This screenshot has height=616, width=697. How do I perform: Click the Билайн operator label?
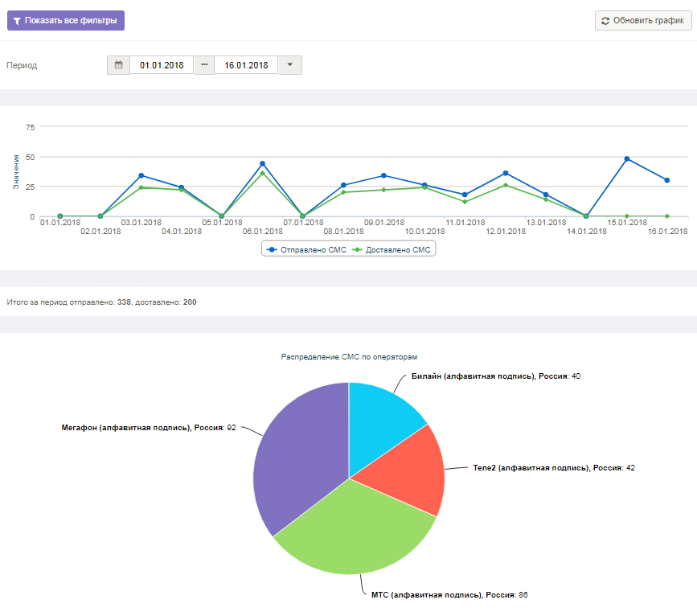(x=496, y=376)
